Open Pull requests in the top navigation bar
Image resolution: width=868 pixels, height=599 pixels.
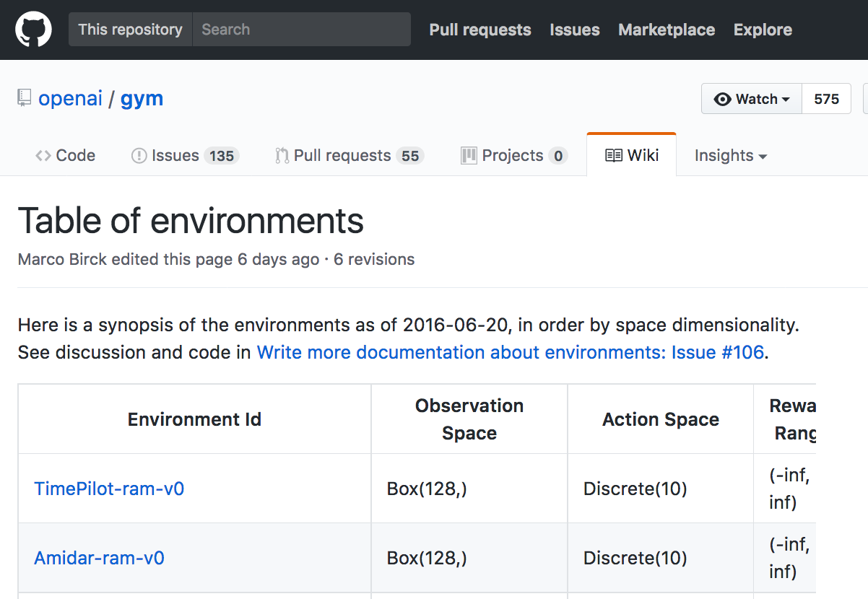[480, 30]
